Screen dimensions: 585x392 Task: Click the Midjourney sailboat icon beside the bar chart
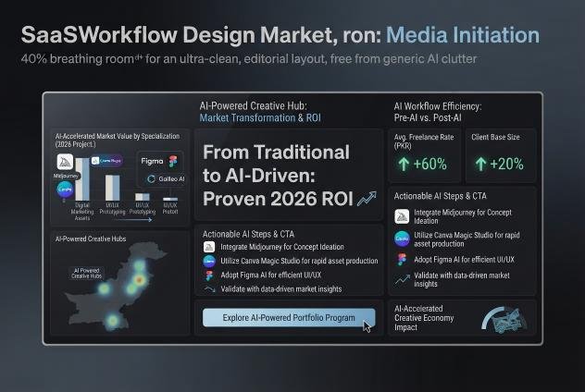tap(66, 162)
